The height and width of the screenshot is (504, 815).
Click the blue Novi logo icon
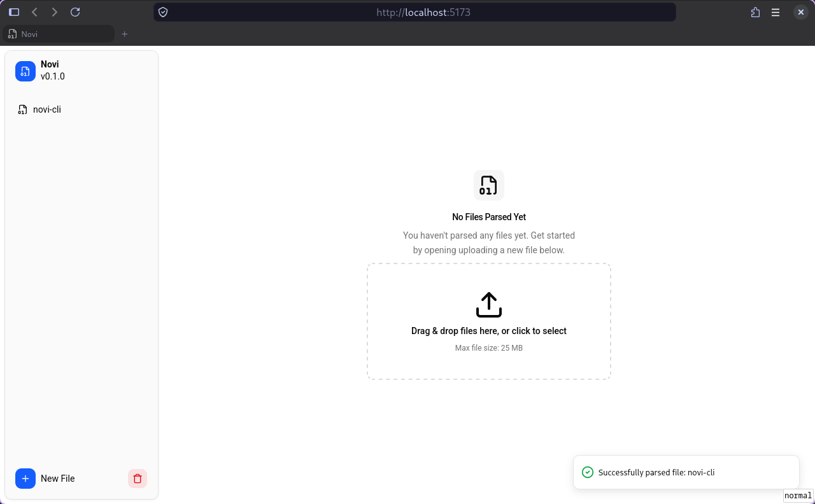tap(25, 71)
